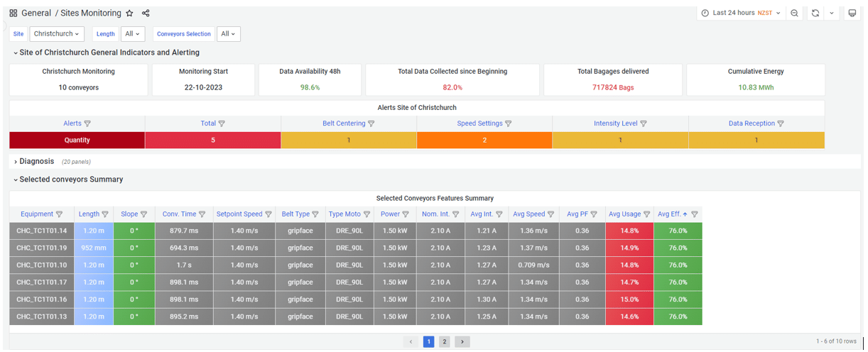868x352 pixels.
Task: Open the Conveyors Selection dropdown
Action: [229, 34]
